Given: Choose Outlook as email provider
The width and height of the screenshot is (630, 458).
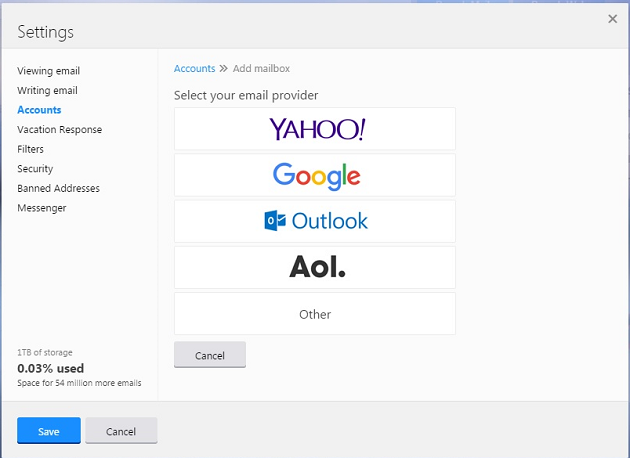Looking at the screenshot, I should (x=315, y=221).
